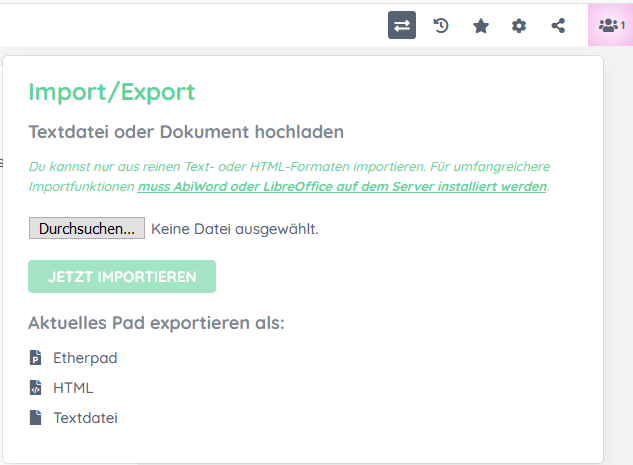
Task: Open pad settings gear icon
Action: pyautogui.click(x=519, y=26)
